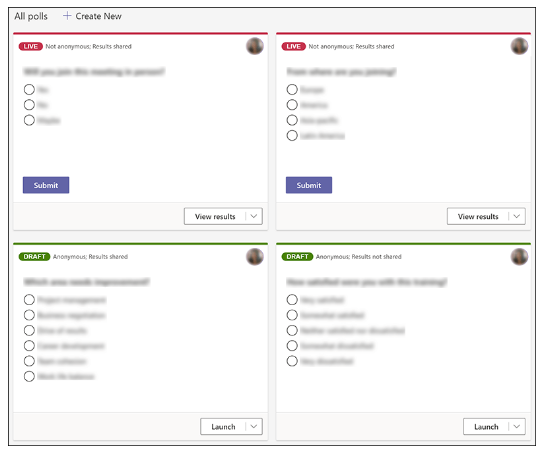Open the All polls tab

pyautogui.click(x=31, y=16)
